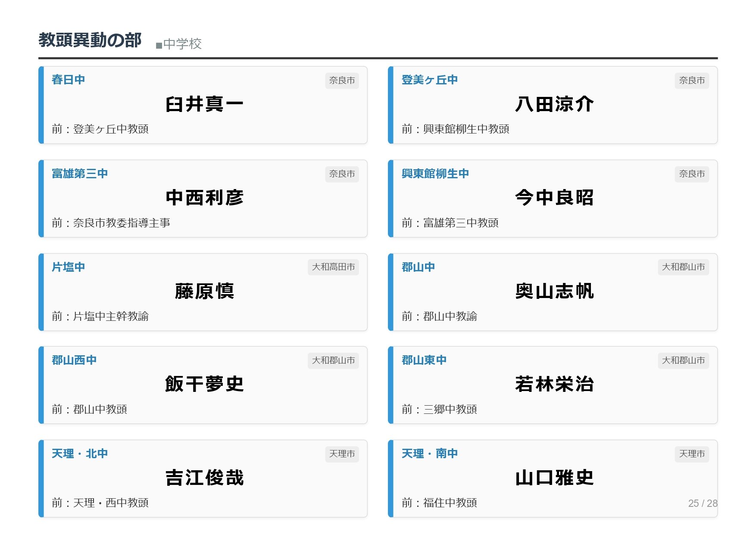Click 前：富雄第三中教頭 previous post text
This screenshot has height=534, width=756.
[450, 223]
